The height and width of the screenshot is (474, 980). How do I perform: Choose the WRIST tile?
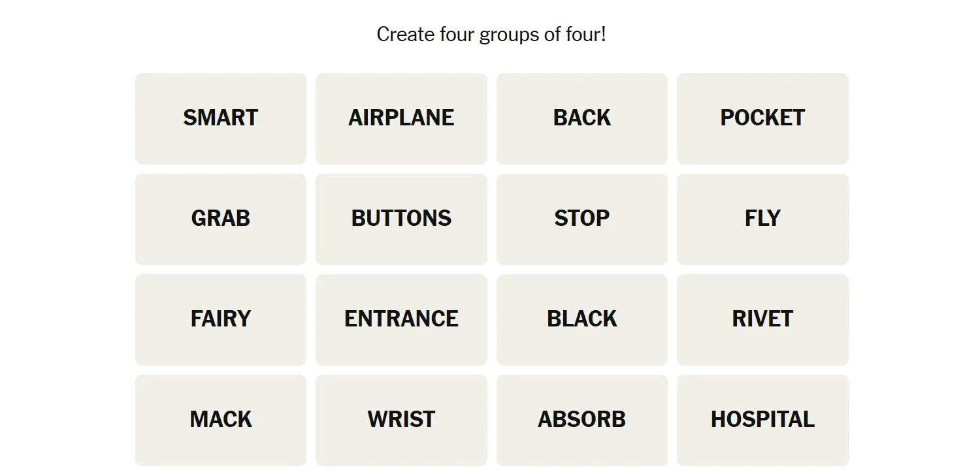point(401,420)
